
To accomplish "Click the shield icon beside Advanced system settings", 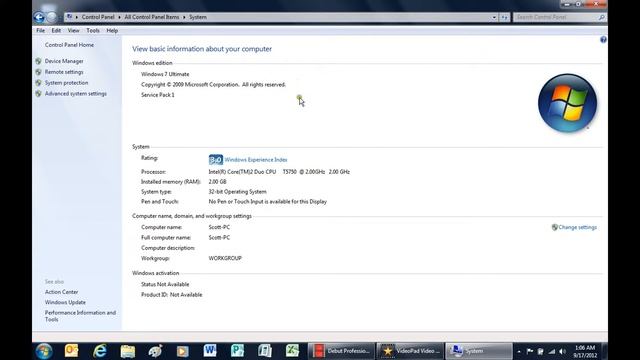I will click(38, 93).
